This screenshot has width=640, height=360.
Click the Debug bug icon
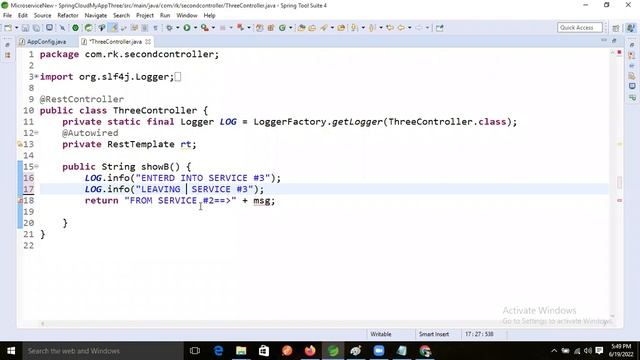click(169, 28)
